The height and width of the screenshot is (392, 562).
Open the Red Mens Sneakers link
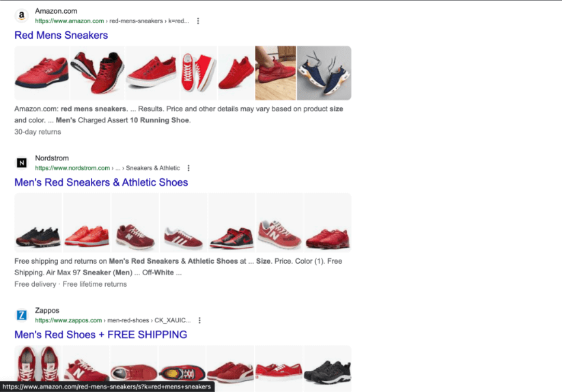click(x=61, y=35)
